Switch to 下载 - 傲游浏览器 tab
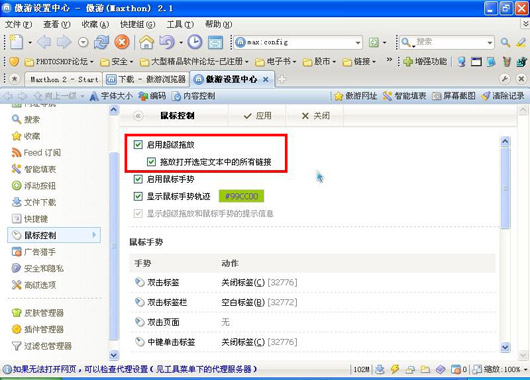 (x=146, y=79)
